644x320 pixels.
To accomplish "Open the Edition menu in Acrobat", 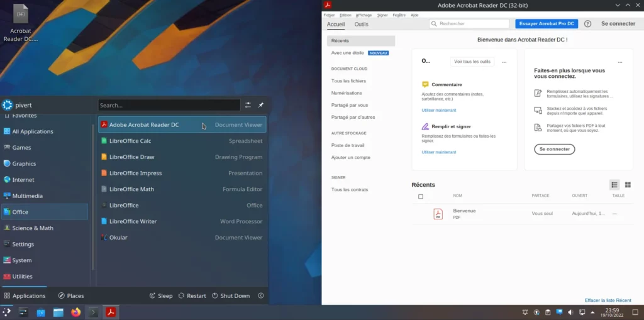I will pos(345,15).
